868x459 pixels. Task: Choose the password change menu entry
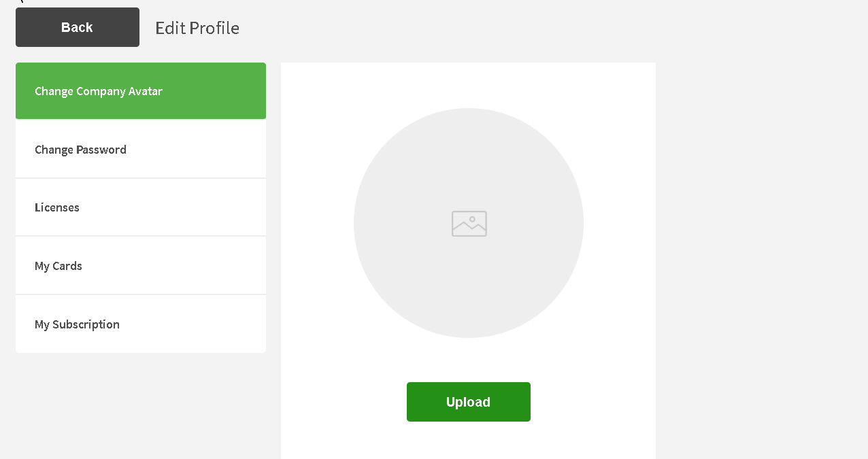(x=141, y=150)
